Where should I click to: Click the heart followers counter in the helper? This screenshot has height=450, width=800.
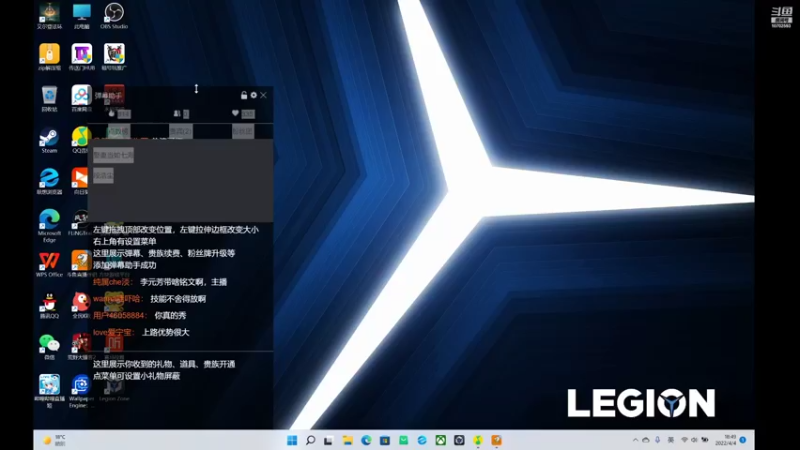click(243, 114)
